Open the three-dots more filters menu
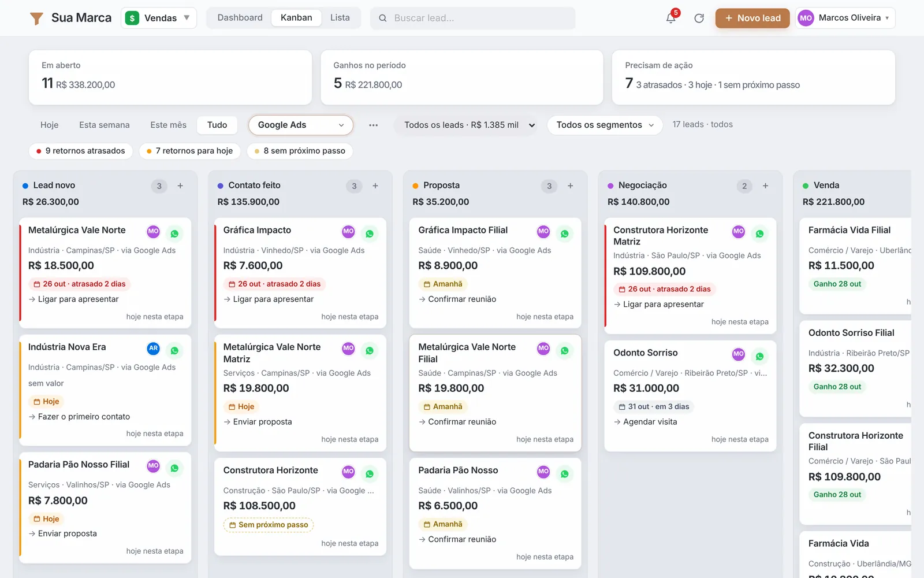924x578 pixels. click(374, 125)
